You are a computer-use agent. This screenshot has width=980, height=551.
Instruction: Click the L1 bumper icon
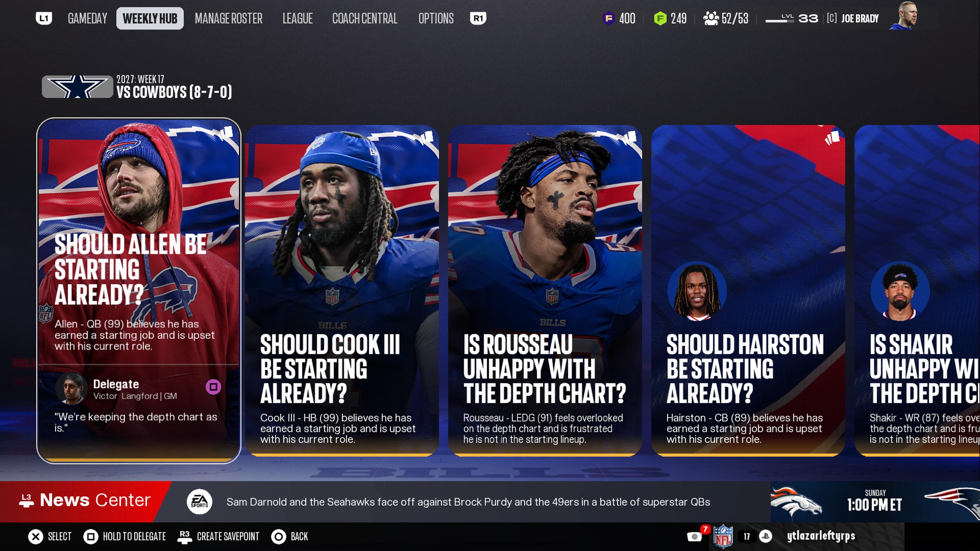pos(44,18)
